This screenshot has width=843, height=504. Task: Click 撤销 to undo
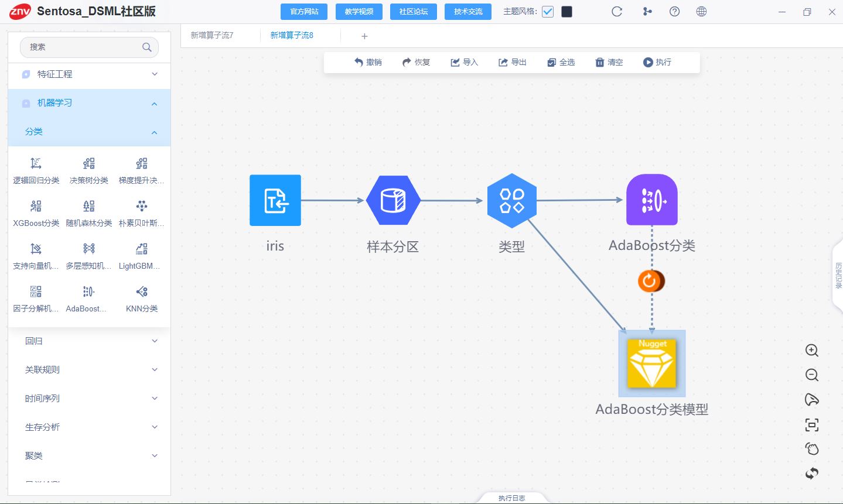tap(368, 62)
